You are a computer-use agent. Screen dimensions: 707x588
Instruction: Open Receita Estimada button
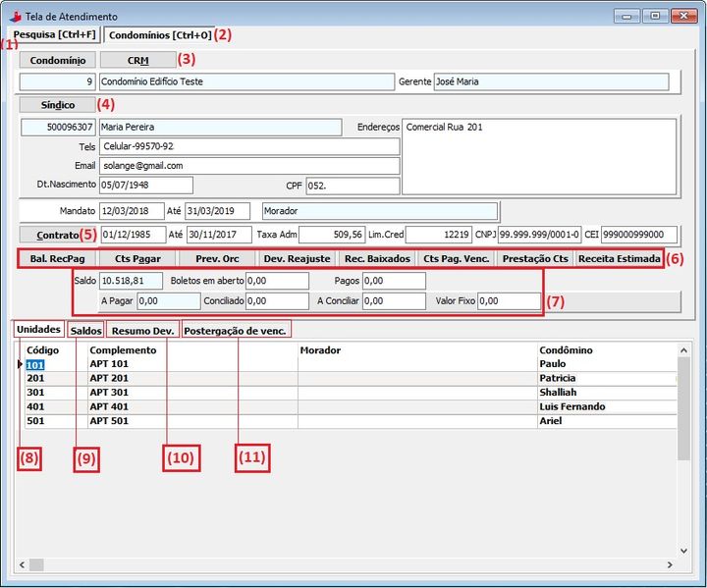click(619, 258)
